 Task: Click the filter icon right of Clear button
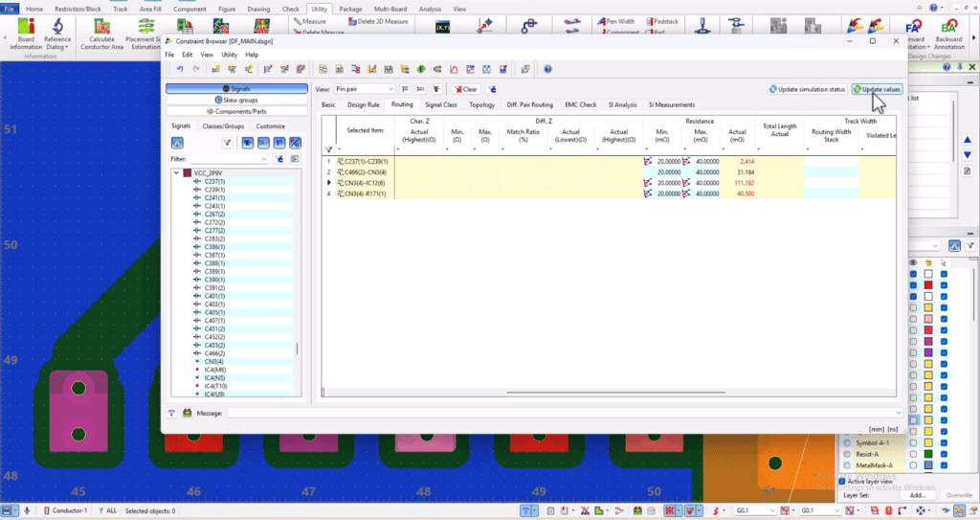pos(492,89)
